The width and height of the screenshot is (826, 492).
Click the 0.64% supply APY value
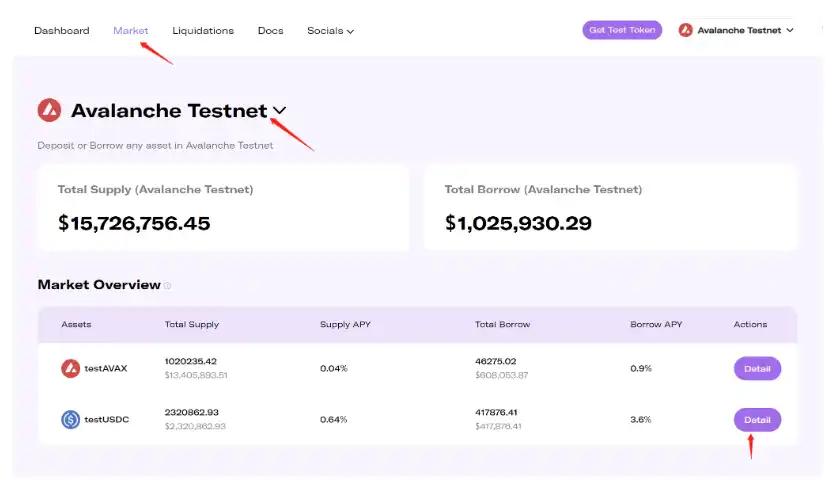pyautogui.click(x=334, y=419)
